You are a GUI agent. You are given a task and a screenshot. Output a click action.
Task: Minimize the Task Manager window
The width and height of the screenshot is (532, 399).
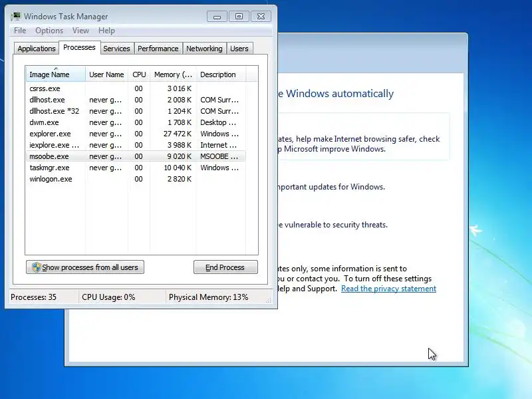tap(217, 16)
